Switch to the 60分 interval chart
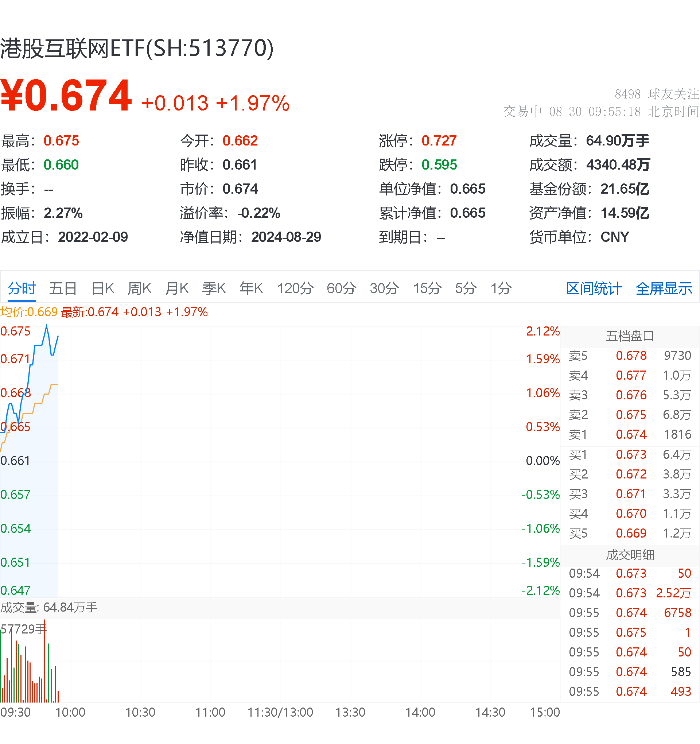The width and height of the screenshot is (700, 744). coord(341,288)
